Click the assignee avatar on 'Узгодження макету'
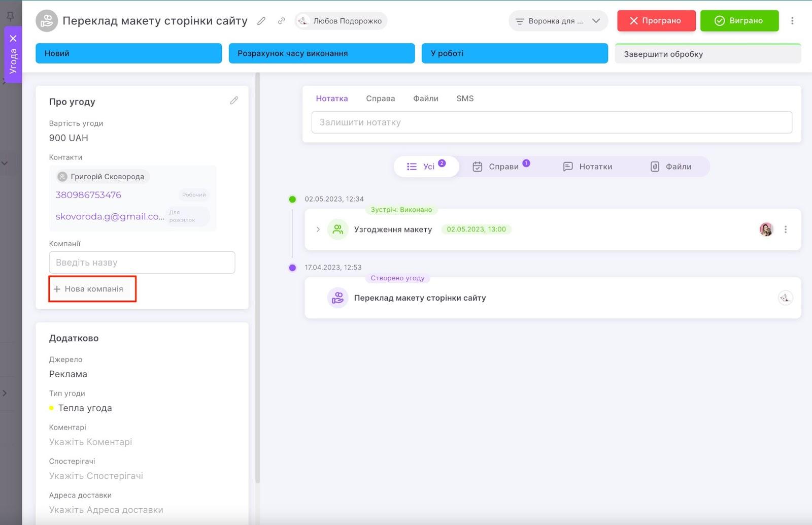Viewport: 812px width, 525px height. click(x=766, y=229)
